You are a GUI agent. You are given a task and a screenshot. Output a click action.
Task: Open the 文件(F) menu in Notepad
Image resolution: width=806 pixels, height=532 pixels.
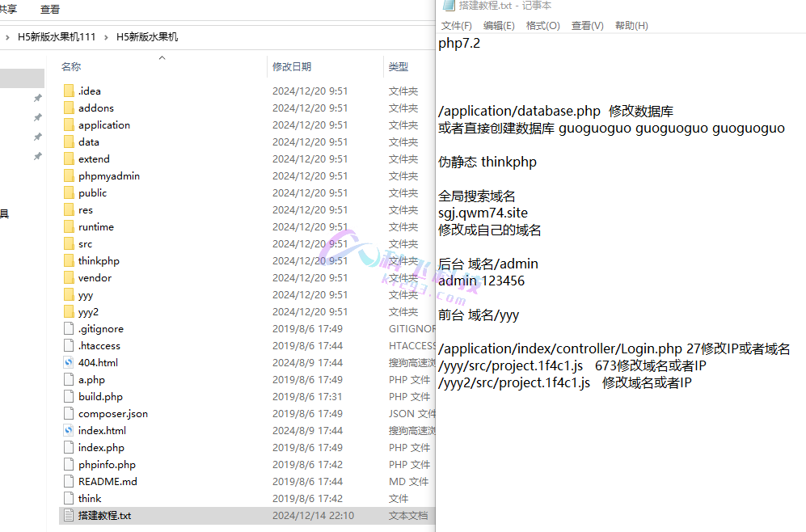click(457, 26)
